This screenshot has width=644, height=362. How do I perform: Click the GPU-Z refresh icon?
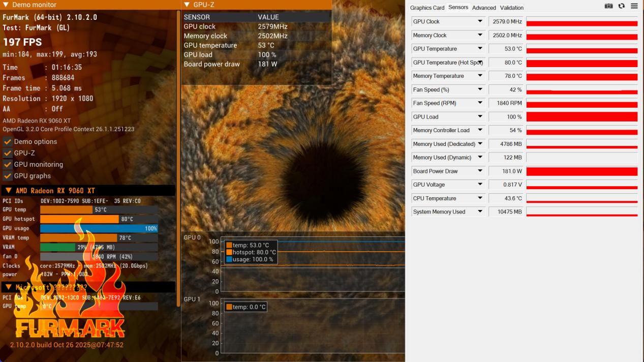tap(621, 6)
